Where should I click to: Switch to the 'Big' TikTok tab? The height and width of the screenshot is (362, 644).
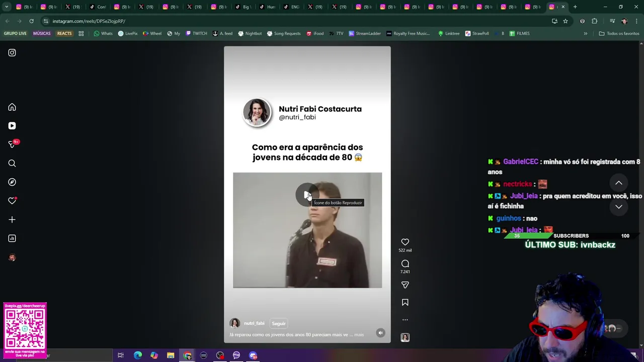pos(243,7)
